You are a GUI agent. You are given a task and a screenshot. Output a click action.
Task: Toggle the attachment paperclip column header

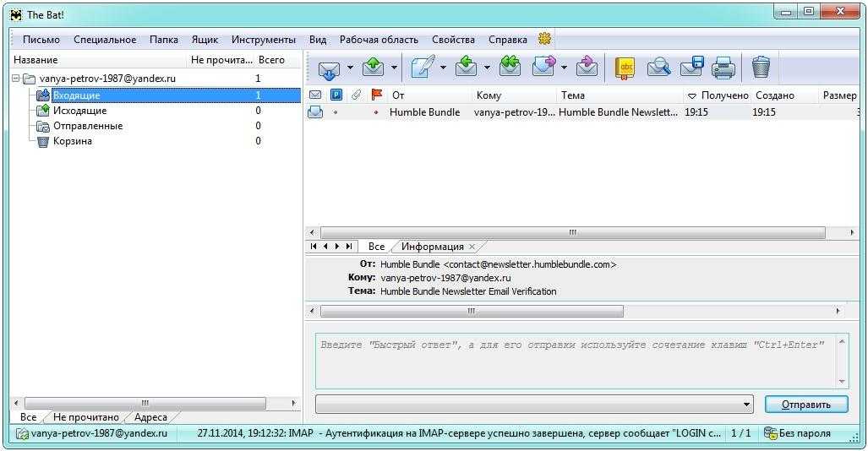pyautogui.click(x=356, y=95)
